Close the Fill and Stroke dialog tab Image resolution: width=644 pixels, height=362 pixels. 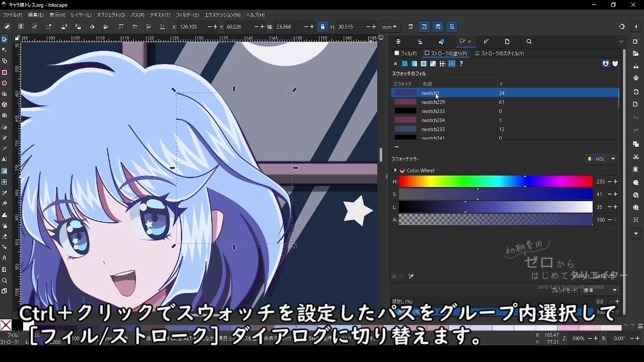(469, 42)
